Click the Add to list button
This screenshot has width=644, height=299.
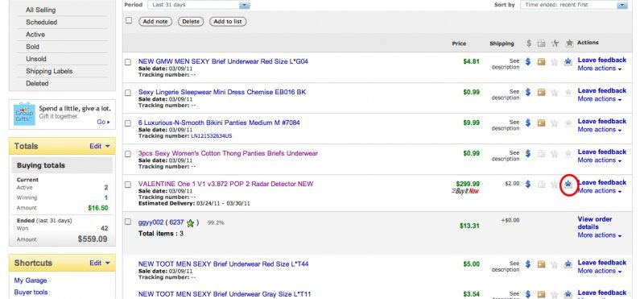click(228, 22)
